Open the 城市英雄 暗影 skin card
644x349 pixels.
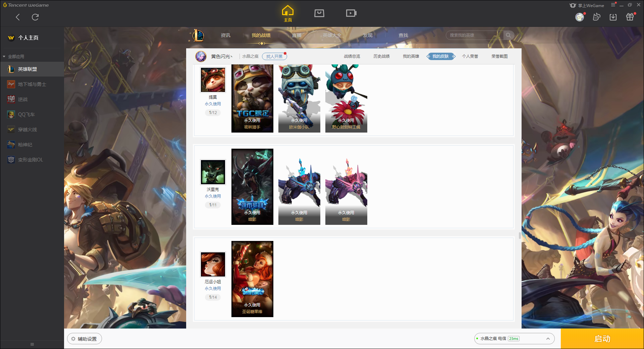coord(252,187)
